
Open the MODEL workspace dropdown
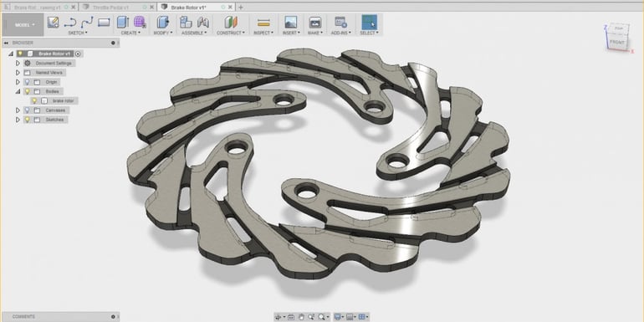[x=23, y=24]
